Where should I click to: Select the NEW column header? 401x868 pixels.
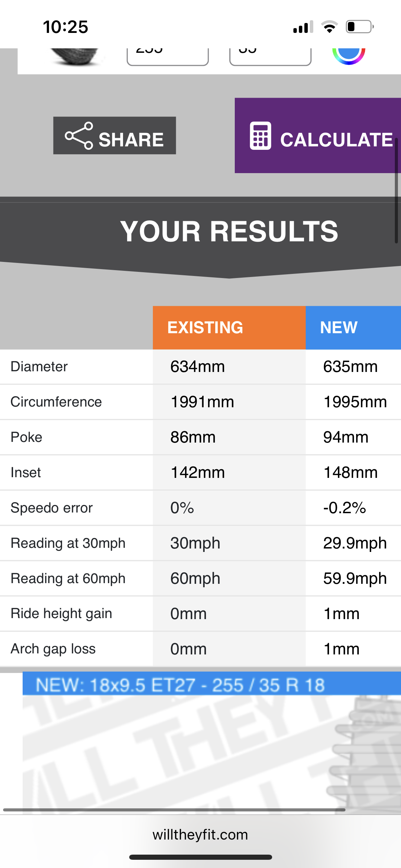353,327
